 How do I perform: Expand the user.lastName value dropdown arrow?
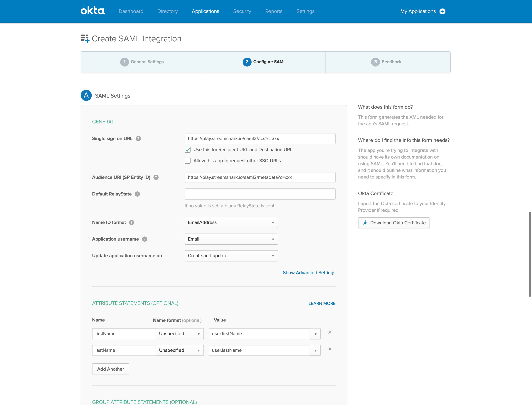coord(315,350)
